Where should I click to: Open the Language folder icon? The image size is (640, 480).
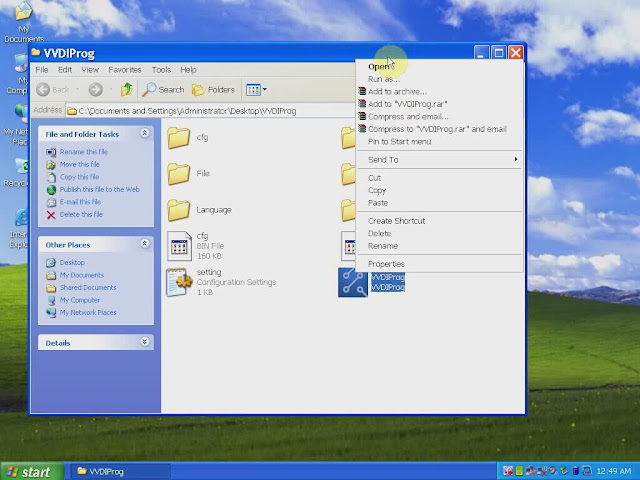pyautogui.click(x=178, y=210)
